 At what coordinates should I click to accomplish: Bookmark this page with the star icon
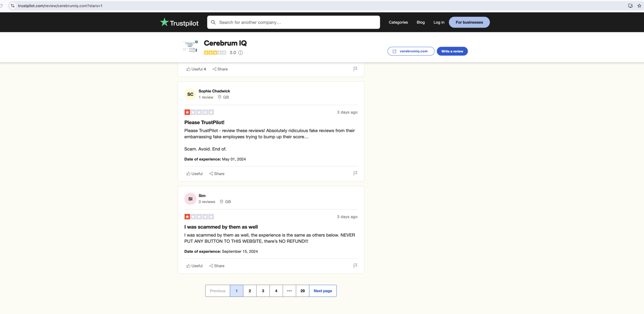click(639, 6)
